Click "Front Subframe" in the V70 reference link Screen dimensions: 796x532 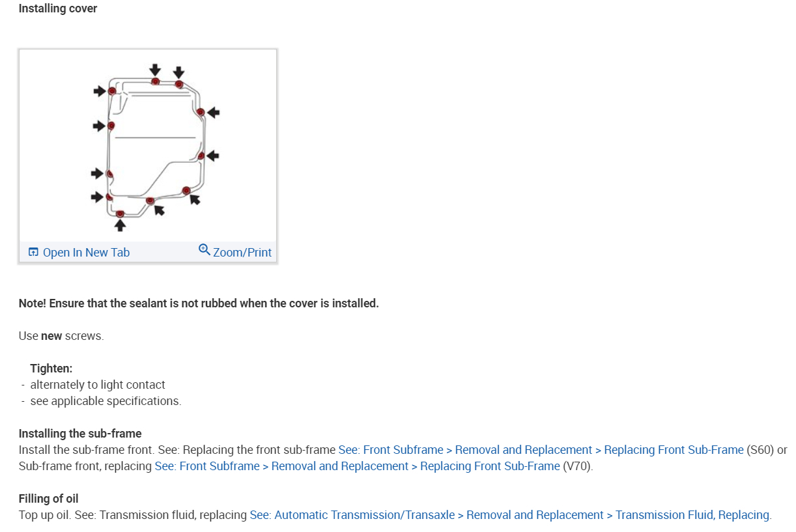(220, 466)
